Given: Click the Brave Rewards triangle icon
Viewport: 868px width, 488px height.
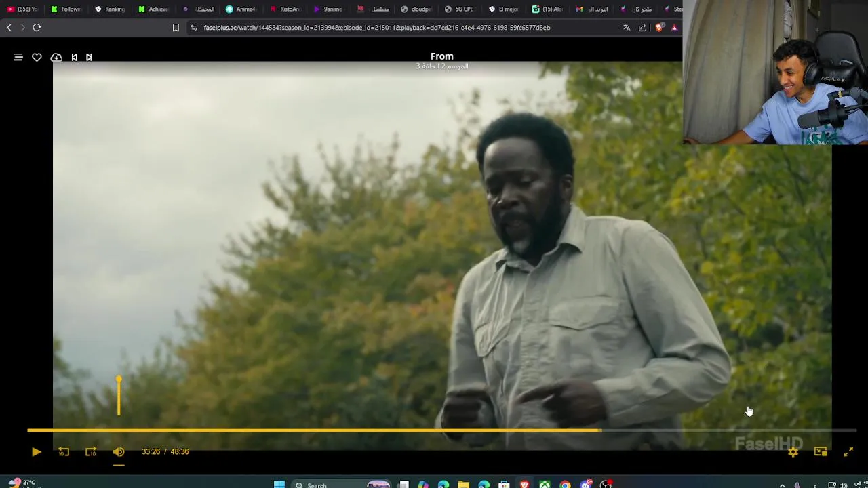Looking at the screenshot, I should (x=674, y=28).
